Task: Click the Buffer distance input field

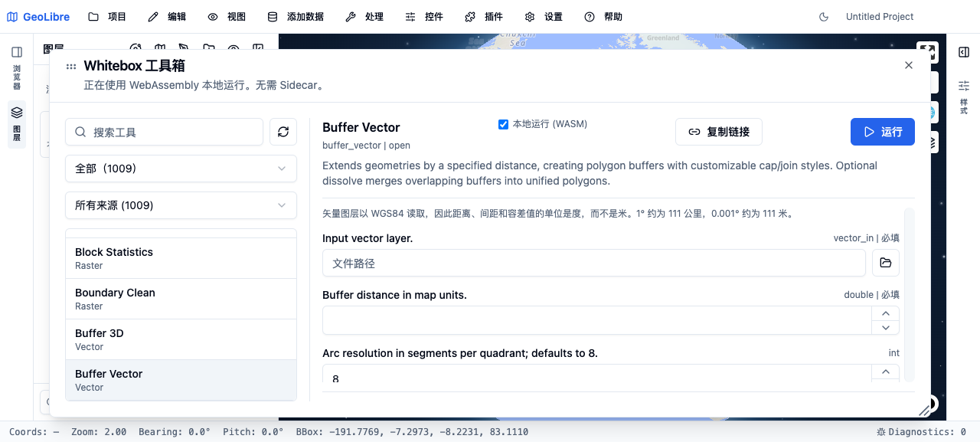Action: (x=597, y=320)
